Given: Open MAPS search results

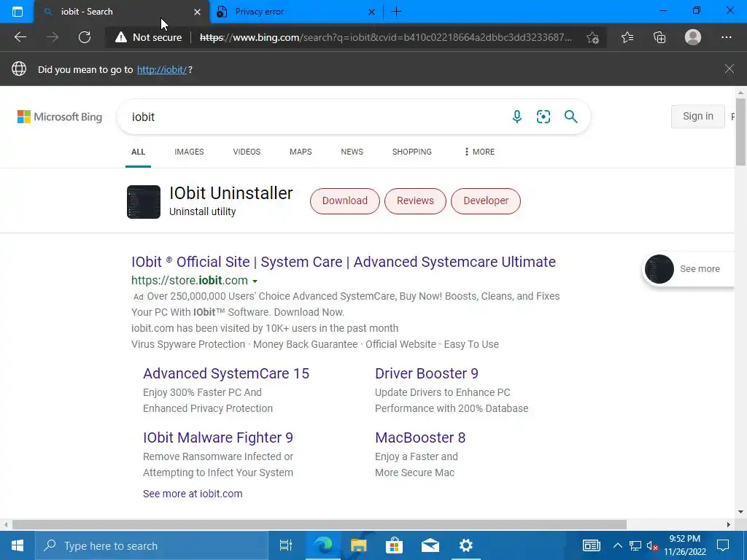Looking at the screenshot, I should tap(301, 152).
